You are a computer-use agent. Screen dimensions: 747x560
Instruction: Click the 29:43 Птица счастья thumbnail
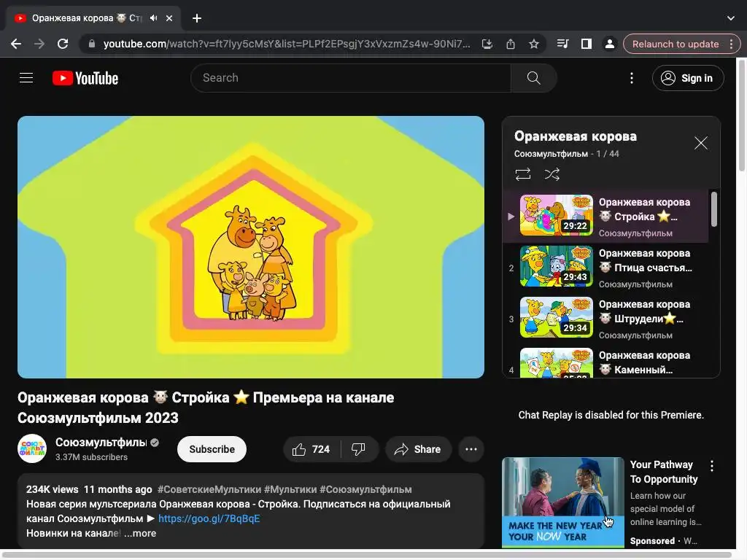pyautogui.click(x=556, y=266)
